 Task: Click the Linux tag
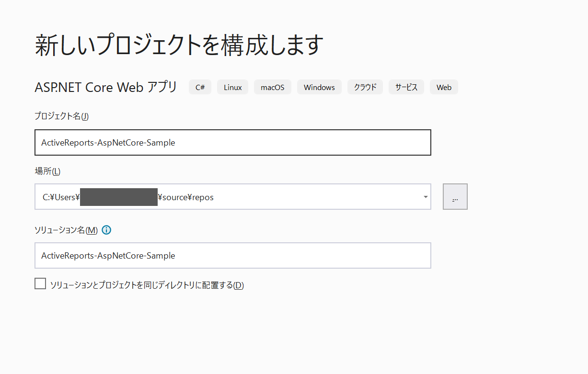coord(232,87)
